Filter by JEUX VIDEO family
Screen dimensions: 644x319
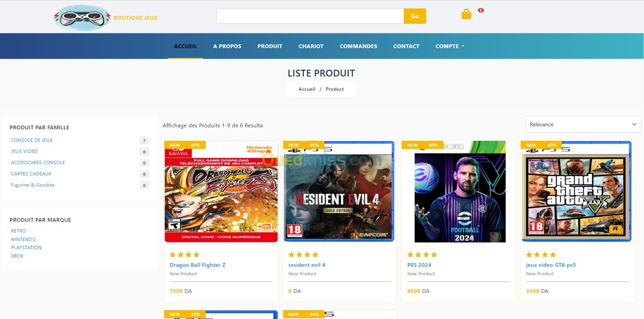[x=24, y=152]
